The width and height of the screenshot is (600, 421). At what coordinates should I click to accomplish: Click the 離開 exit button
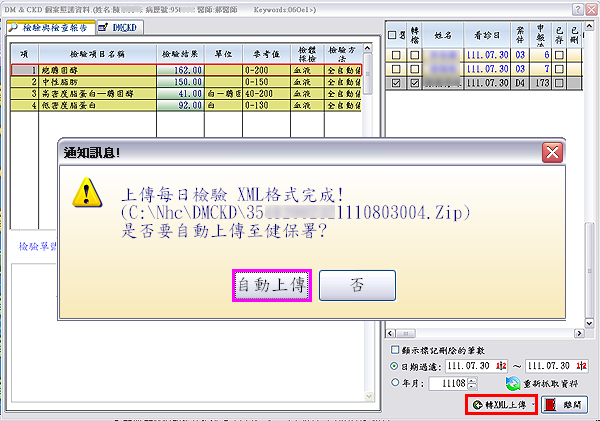click(x=563, y=404)
